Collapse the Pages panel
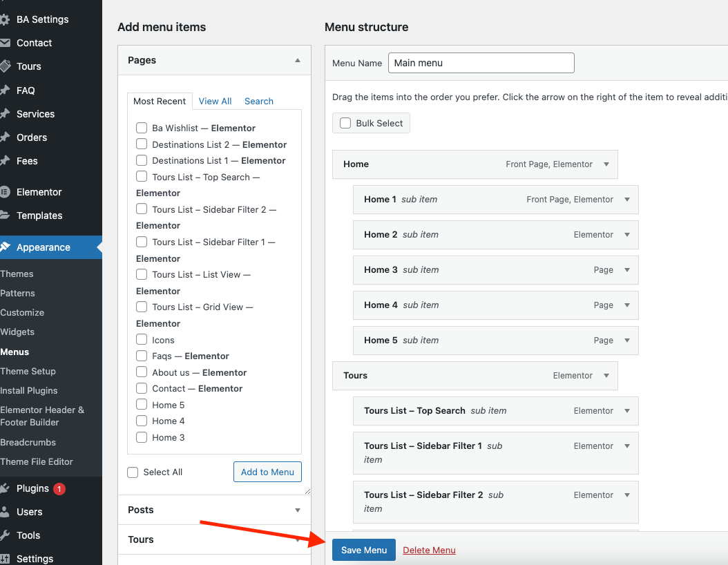This screenshot has height=565, width=728. click(298, 61)
